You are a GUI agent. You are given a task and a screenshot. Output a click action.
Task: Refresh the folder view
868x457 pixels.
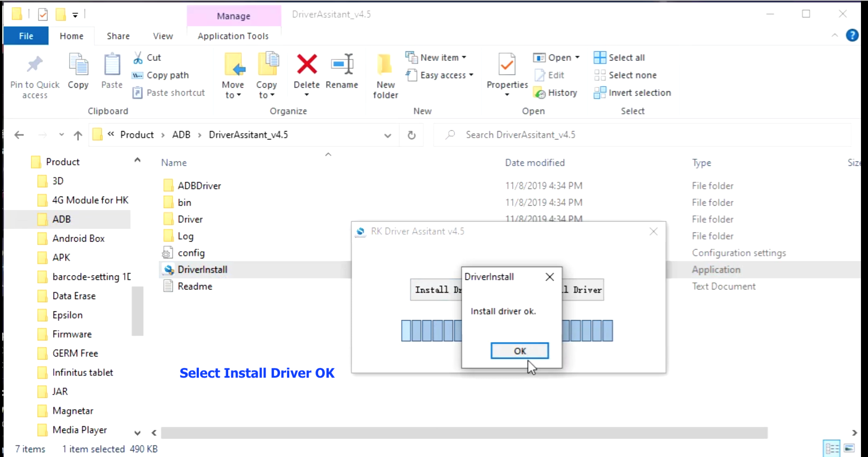[411, 135]
